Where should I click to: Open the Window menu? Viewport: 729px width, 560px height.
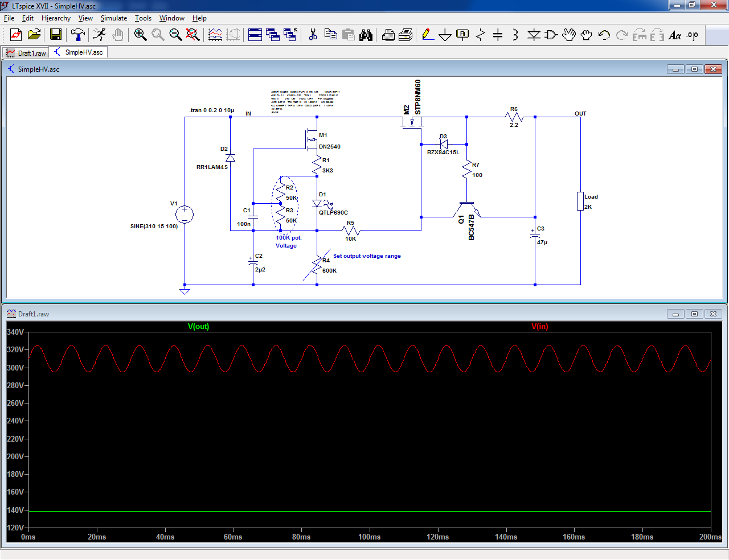[x=171, y=18]
